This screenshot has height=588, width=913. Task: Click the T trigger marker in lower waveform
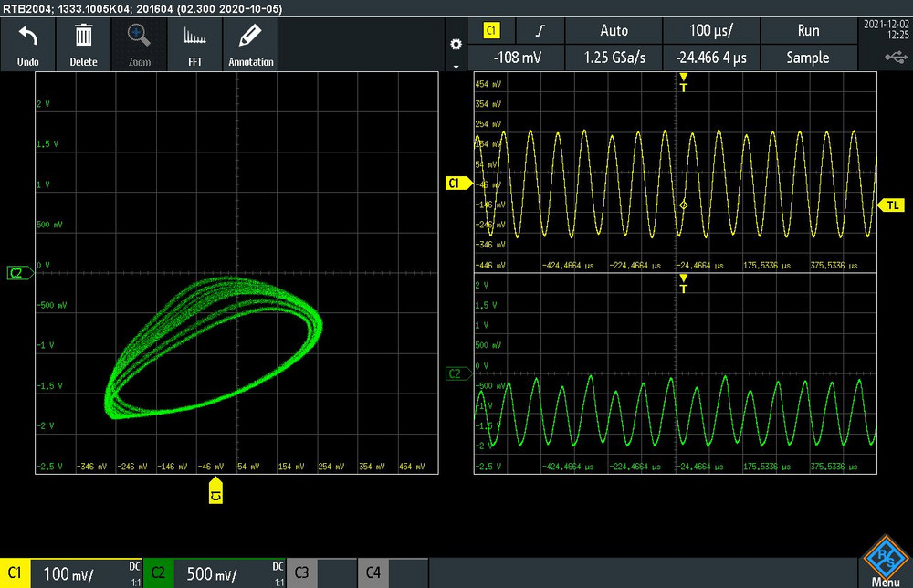(684, 284)
